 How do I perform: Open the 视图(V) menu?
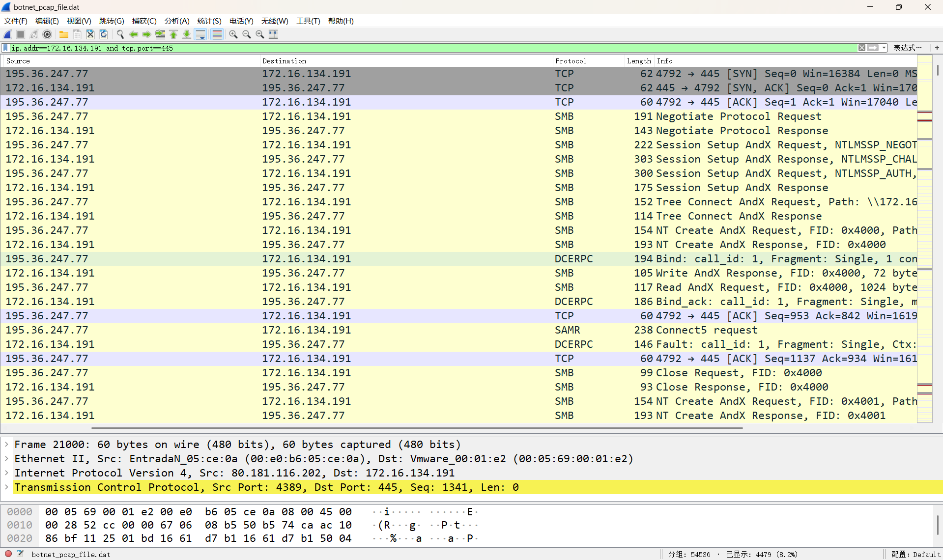pos(79,21)
